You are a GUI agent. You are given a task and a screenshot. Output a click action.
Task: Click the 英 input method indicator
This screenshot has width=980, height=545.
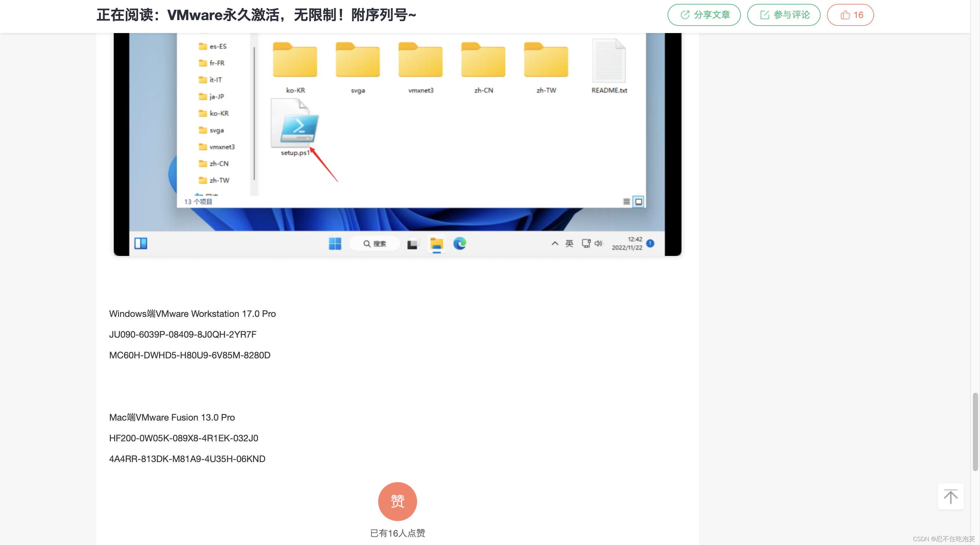coord(569,243)
